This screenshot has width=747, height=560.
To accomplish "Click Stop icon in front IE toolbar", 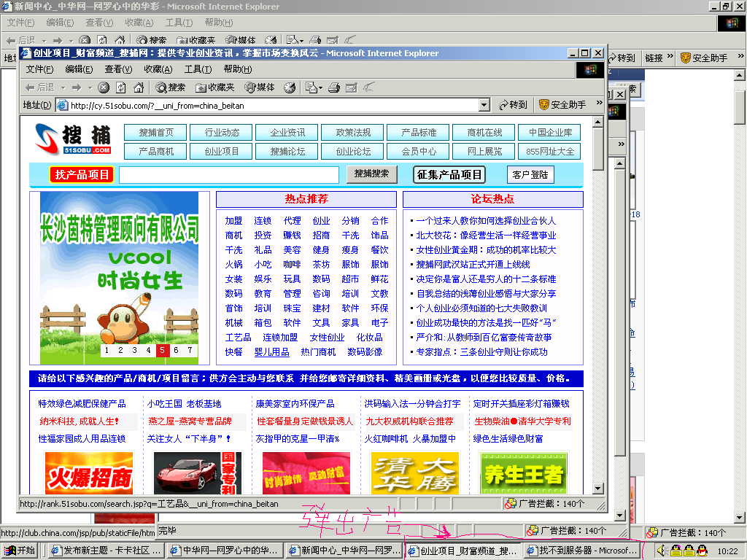I will pos(104,87).
